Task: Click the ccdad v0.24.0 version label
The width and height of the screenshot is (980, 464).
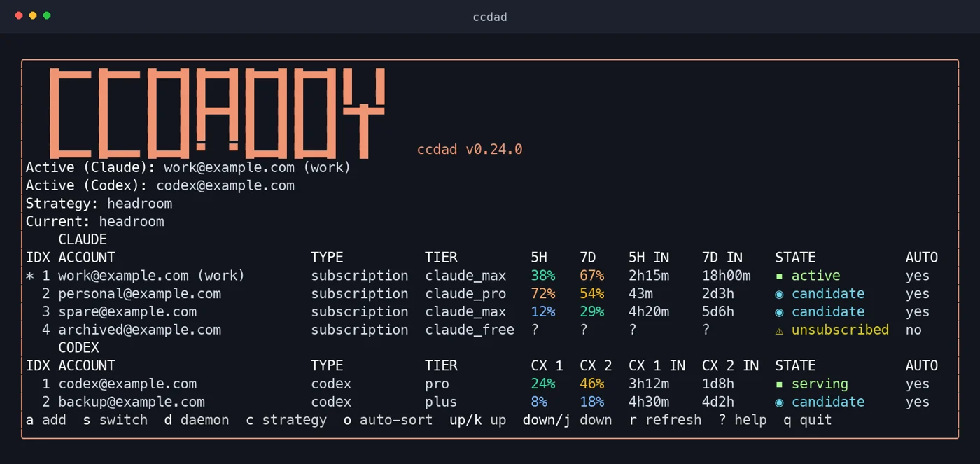Action: (470, 149)
